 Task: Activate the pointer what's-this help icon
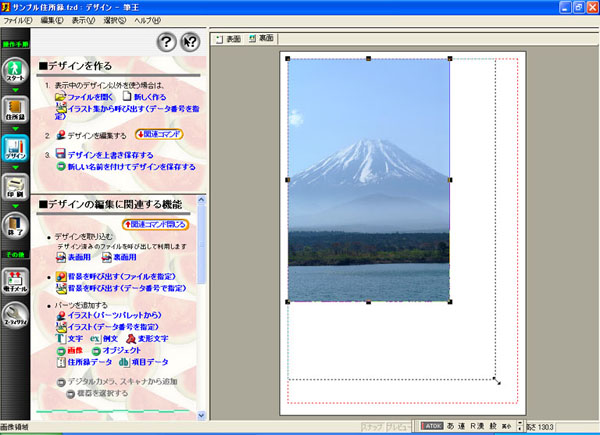(x=190, y=42)
